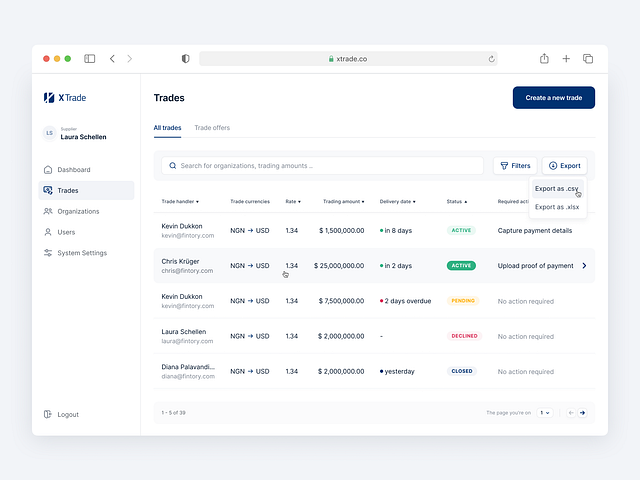This screenshot has width=640, height=480.
Task: Choose Export as .csv
Action: point(558,189)
